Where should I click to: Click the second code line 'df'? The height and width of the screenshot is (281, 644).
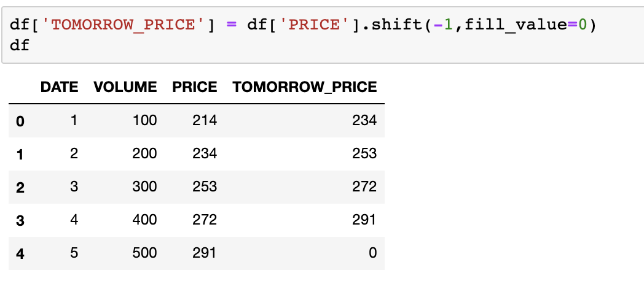(20, 45)
